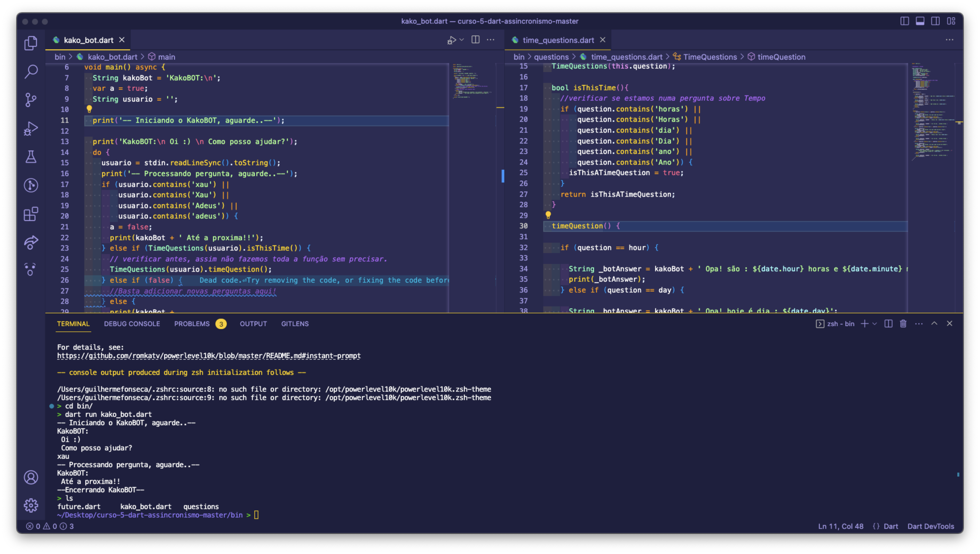Click line number 11 in left editor
Image resolution: width=980 pixels, height=554 pixels.
(x=65, y=120)
